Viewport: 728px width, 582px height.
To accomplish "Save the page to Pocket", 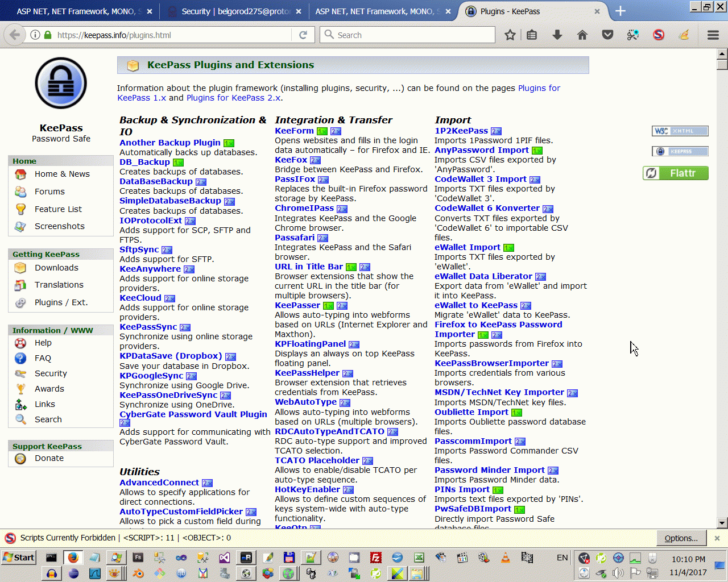I will click(607, 35).
